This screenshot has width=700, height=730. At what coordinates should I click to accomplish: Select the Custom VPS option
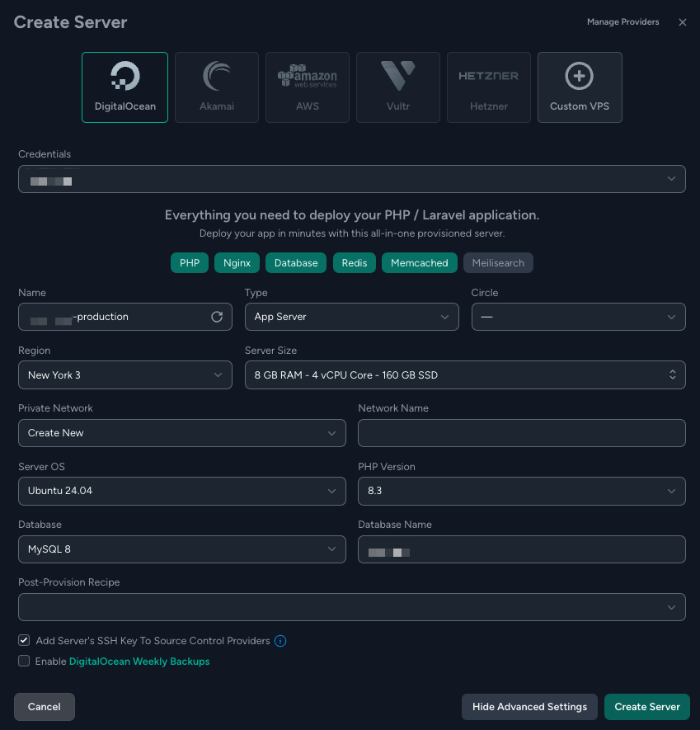[580, 87]
